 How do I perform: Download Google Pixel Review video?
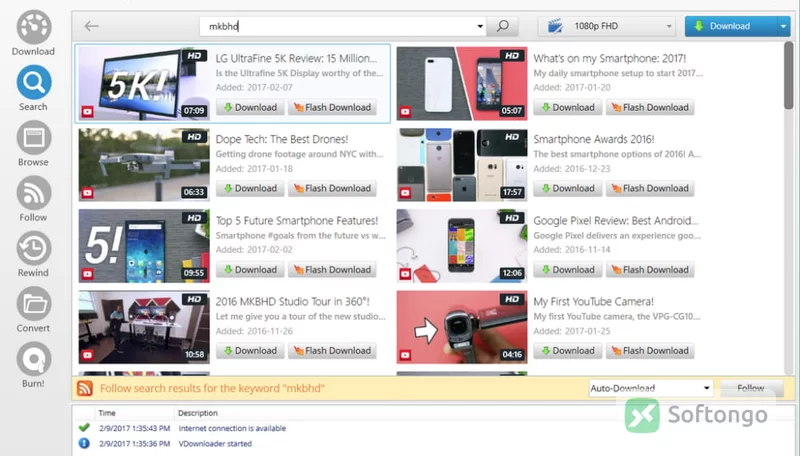tap(568, 269)
